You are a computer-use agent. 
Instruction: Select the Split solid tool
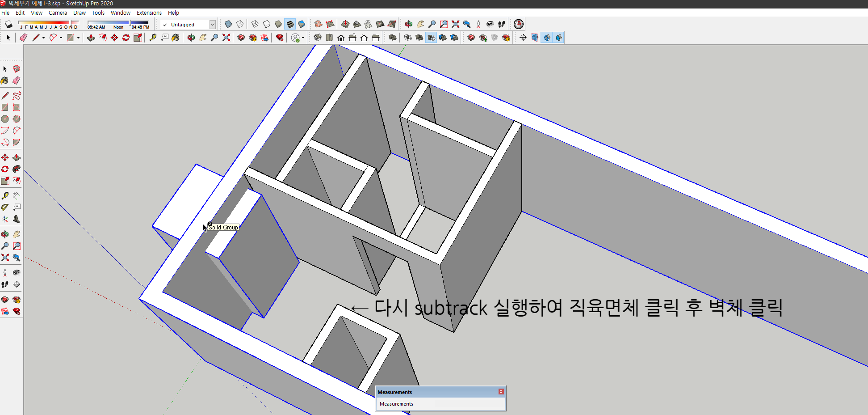(454, 38)
